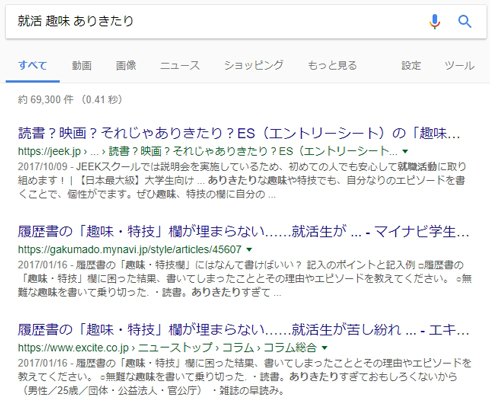Open the ツール options
This screenshot has width=490, height=402.
click(459, 65)
